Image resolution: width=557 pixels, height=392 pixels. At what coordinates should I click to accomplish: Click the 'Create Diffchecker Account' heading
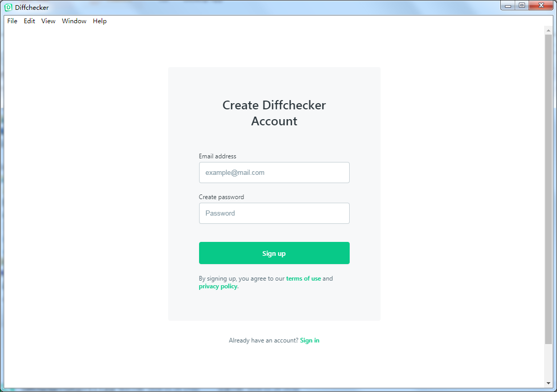[x=274, y=113]
